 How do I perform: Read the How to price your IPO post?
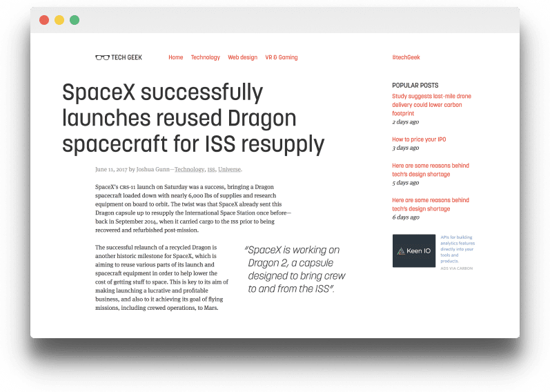click(x=419, y=139)
